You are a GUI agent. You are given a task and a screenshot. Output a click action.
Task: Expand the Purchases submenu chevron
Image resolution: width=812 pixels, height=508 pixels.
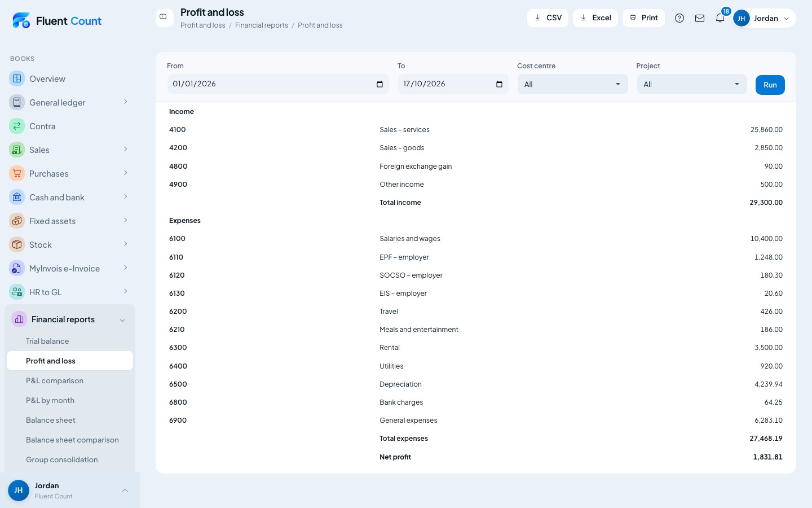click(x=126, y=173)
